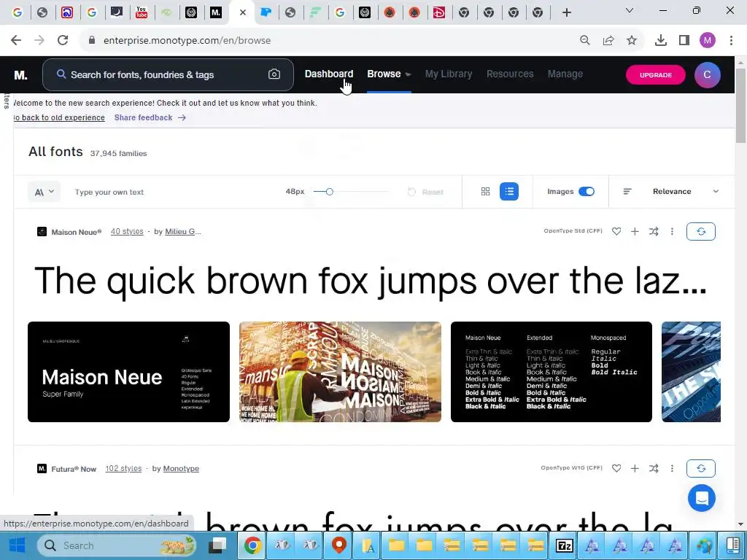The image size is (747, 560).
Task: Click Futura Now font name
Action: coord(74,469)
